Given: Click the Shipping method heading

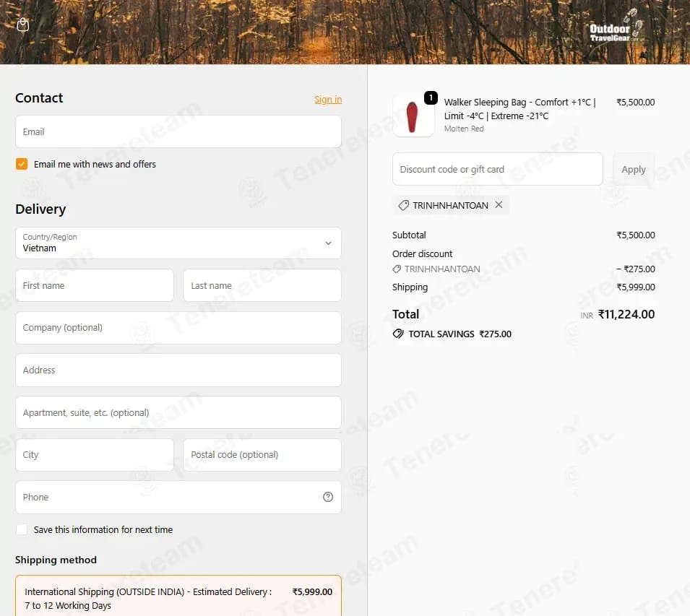Looking at the screenshot, I should point(56,560).
